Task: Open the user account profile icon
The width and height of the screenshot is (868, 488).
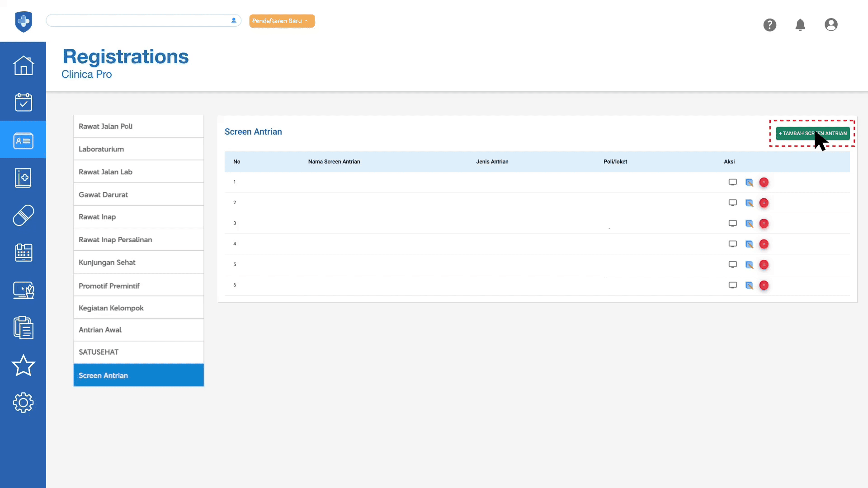Action: click(x=831, y=25)
